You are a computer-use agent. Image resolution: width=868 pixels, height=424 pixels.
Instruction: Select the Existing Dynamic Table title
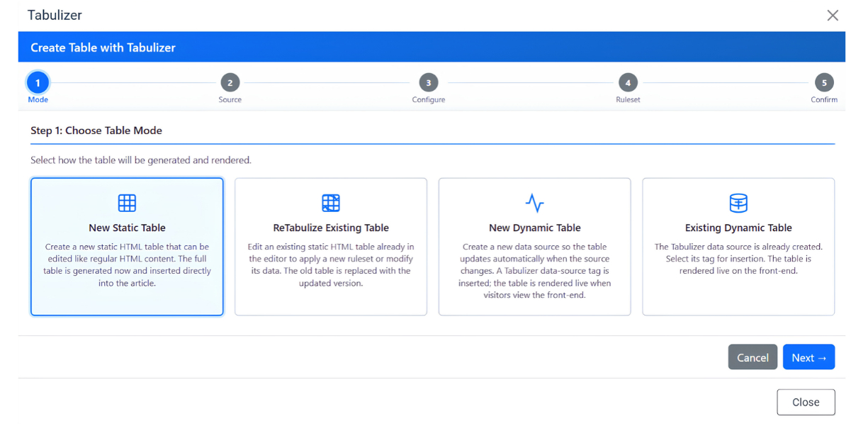pos(738,228)
